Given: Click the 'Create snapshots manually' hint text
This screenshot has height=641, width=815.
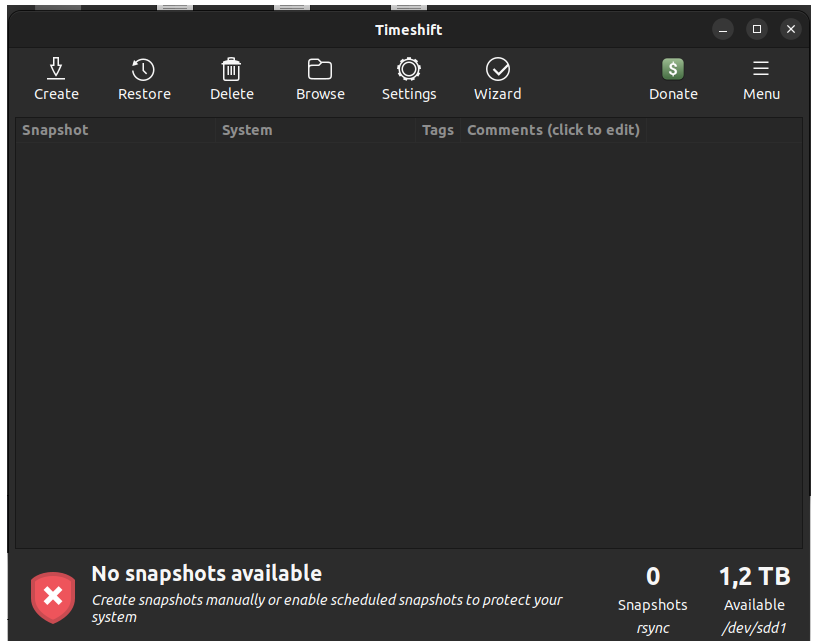Looking at the screenshot, I should 327,608.
